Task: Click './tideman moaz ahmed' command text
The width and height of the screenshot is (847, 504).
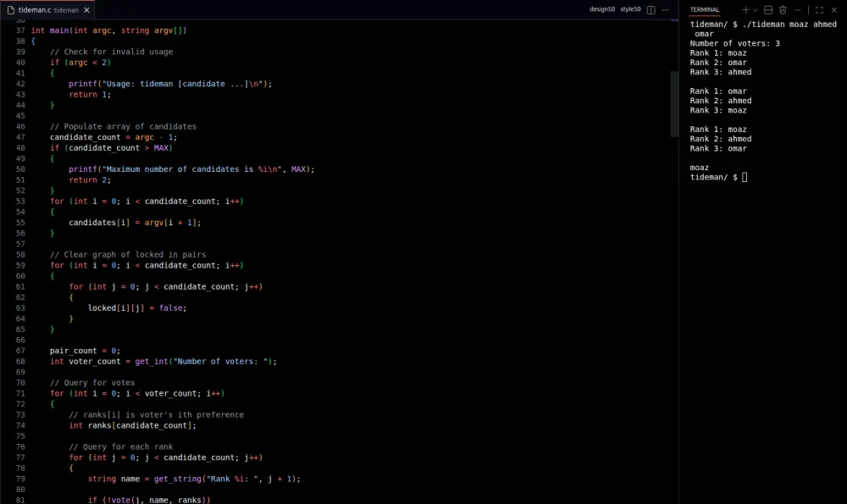Action: point(789,25)
